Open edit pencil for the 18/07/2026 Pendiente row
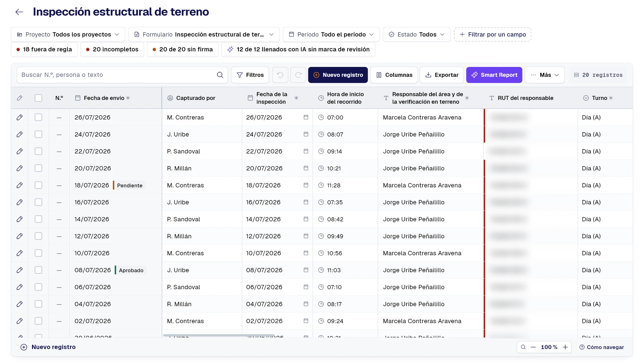The image size is (644, 362). 20,185
